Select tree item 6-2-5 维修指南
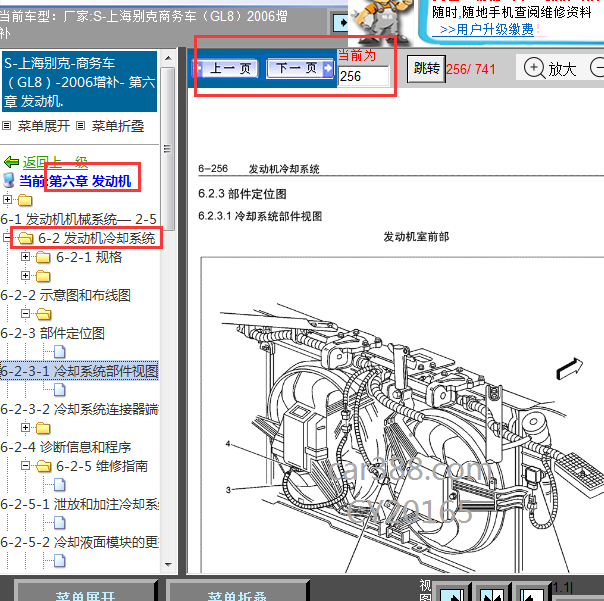The height and width of the screenshot is (601, 604). (102, 466)
